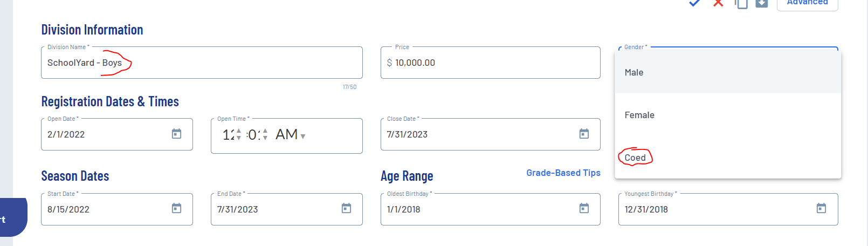The width and height of the screenshot is (868, 246).
Task: Click the download arrow icon
Action: click(x=761, y=4)
